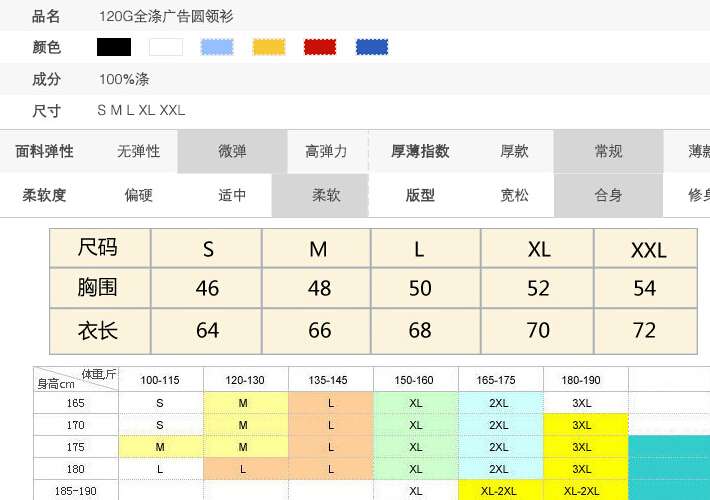The height and width of the screenshot is (500, 710).
Task: Select the 柔软 softness option
Action: click(326, 196)
